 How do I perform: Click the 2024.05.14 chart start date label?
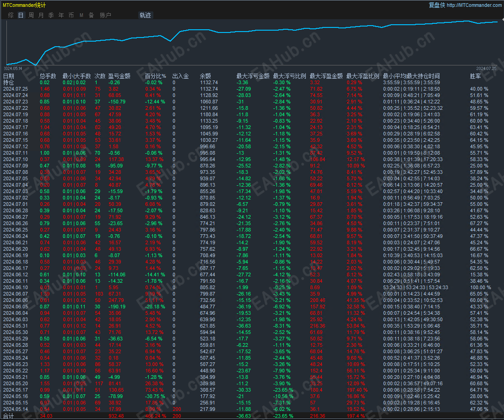(x=13, y=69)
